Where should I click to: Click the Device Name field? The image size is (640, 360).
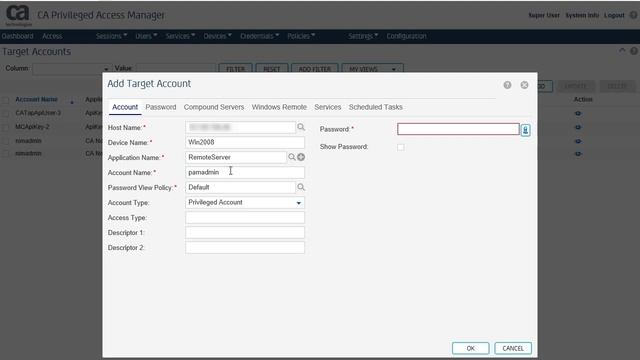(x=245, y=142)
